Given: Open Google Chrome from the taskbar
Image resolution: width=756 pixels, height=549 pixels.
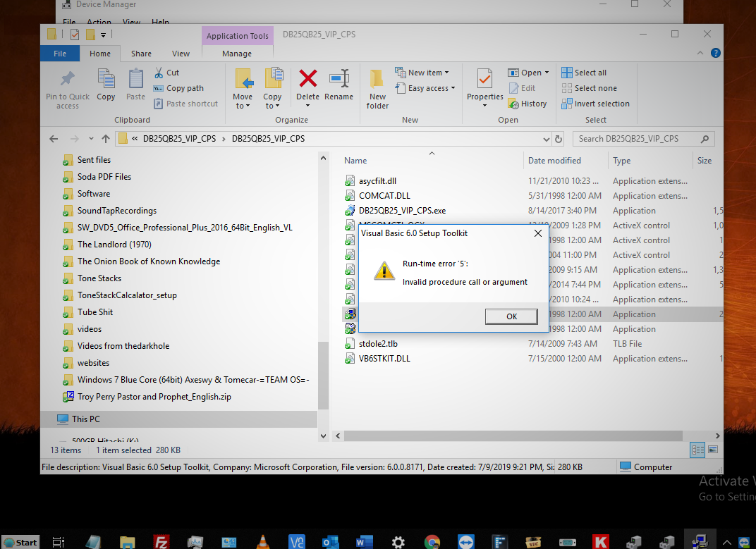Looking at the screenshot, I should [x=432, y=542].
